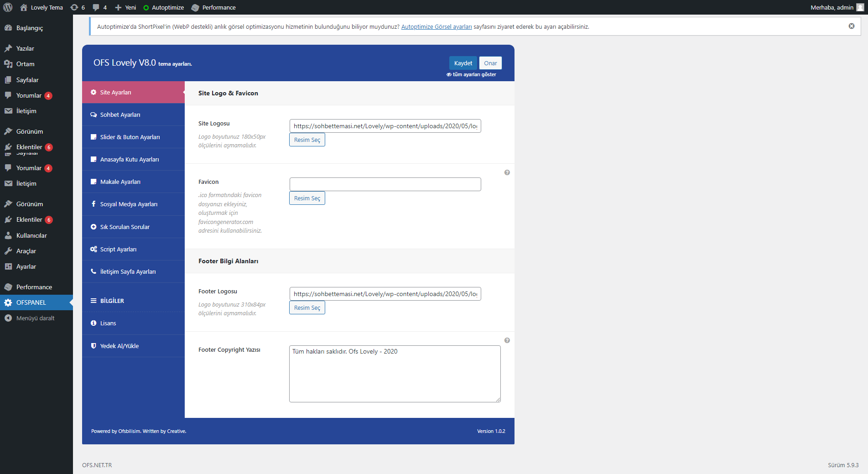Open the WordPress logo menu
868x474 pixels.
click(8, 7)
